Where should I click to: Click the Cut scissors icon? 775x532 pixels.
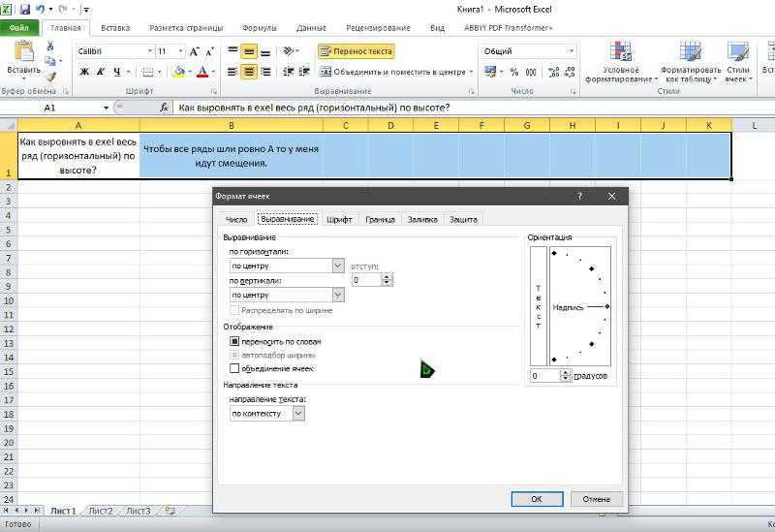tap(50, 46)
